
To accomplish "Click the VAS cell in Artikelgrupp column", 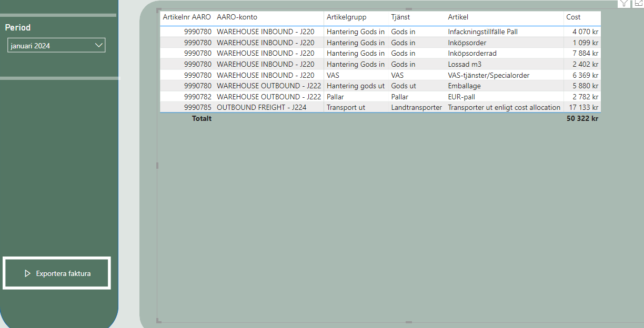I will tap(333, 75).
